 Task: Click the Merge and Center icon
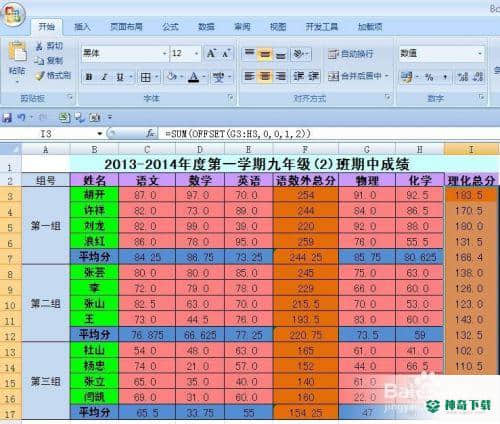(333, 76)
